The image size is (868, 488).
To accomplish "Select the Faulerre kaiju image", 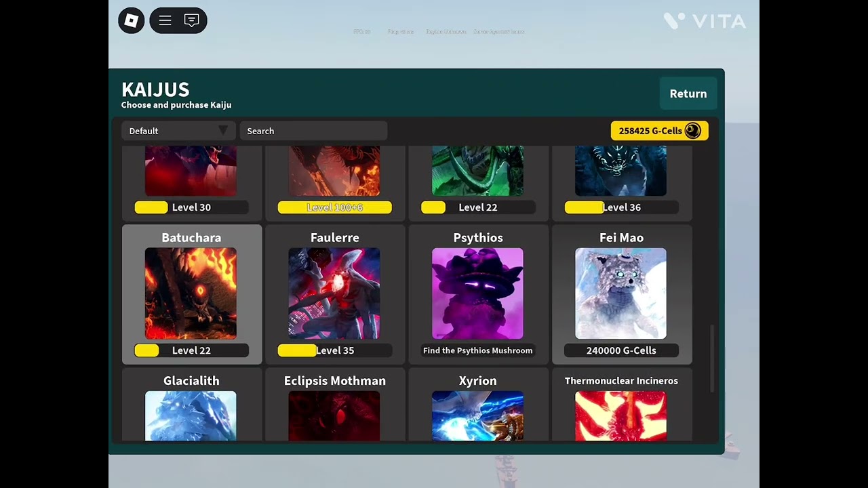I will click(x=334, y=293).
